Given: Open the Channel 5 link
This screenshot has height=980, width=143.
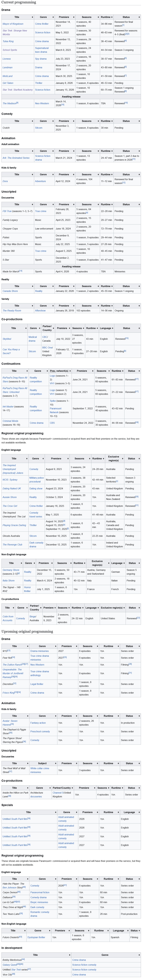Looking at the screenshot, I should pos(58,793).
